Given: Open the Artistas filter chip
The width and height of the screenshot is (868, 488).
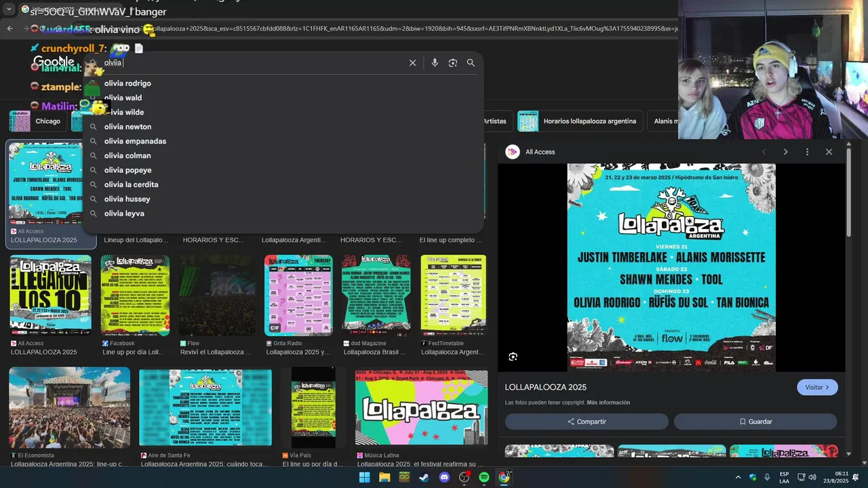Looking at the screenshot, I should (496, 121).
